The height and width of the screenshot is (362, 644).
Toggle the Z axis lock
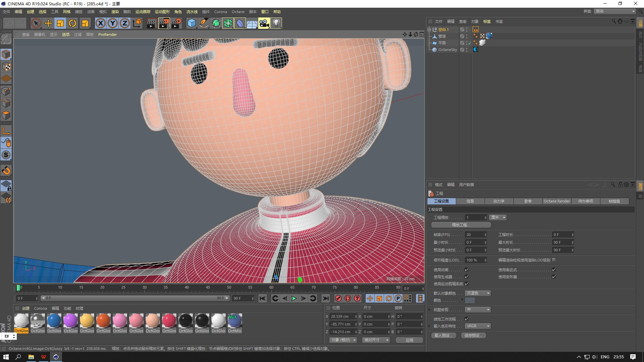coord(125,23)
